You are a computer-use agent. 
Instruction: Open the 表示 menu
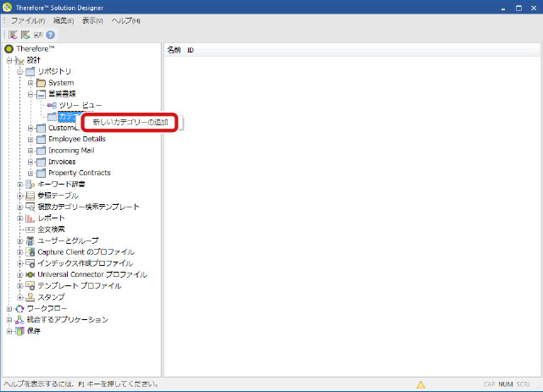[92, 20]
